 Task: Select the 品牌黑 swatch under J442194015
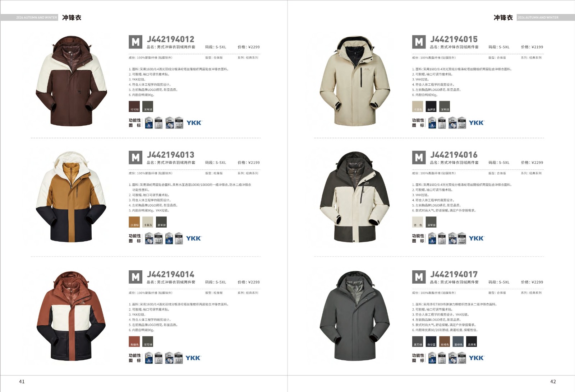431,107
